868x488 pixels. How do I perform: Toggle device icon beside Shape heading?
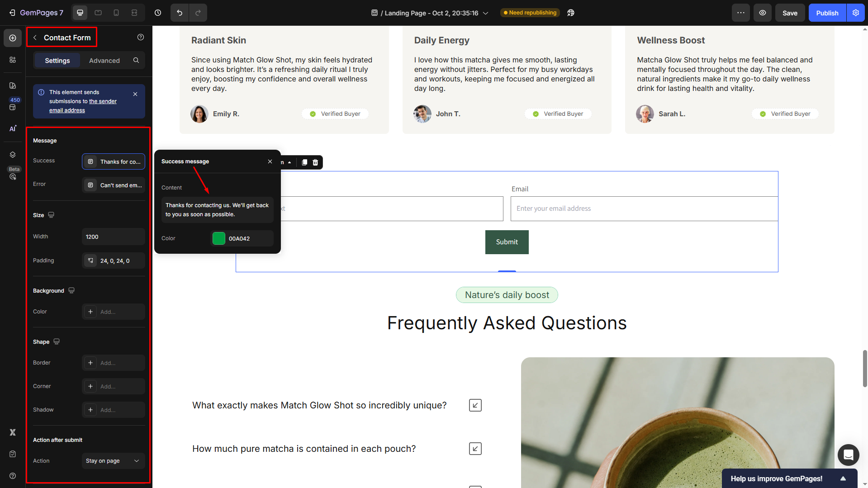(x=57, y=341)
